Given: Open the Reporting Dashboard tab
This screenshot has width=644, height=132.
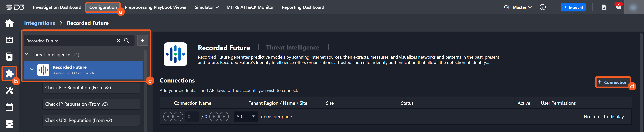Looking at the screenshot, I should pyautogui.click(x=303, y=7).
